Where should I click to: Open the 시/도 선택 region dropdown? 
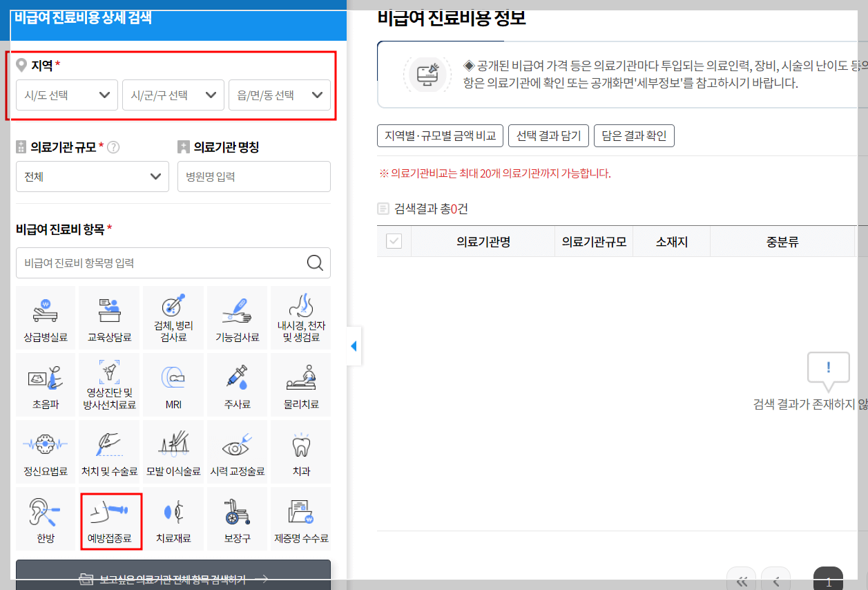[x=66, y=95]
